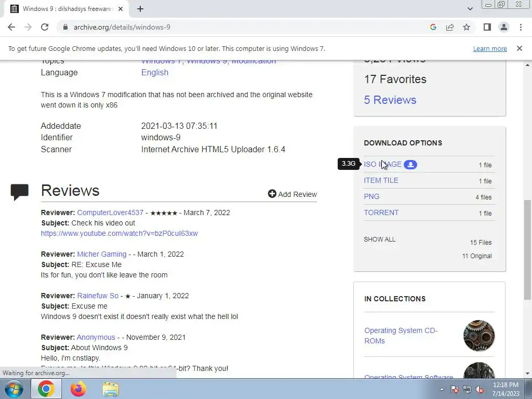Click the address bar URL
This screenshot has width=532, height=399.
point(122,27)
